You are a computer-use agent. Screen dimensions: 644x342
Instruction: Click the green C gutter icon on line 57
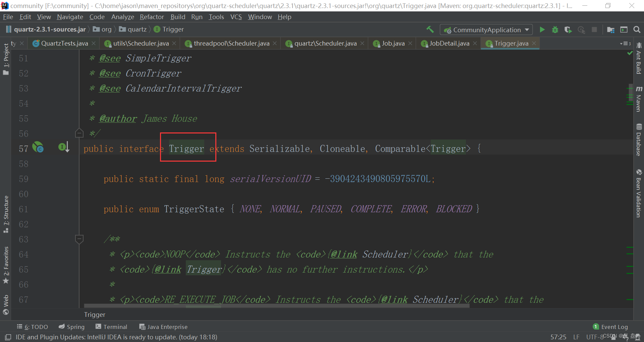tap(38, 147)
